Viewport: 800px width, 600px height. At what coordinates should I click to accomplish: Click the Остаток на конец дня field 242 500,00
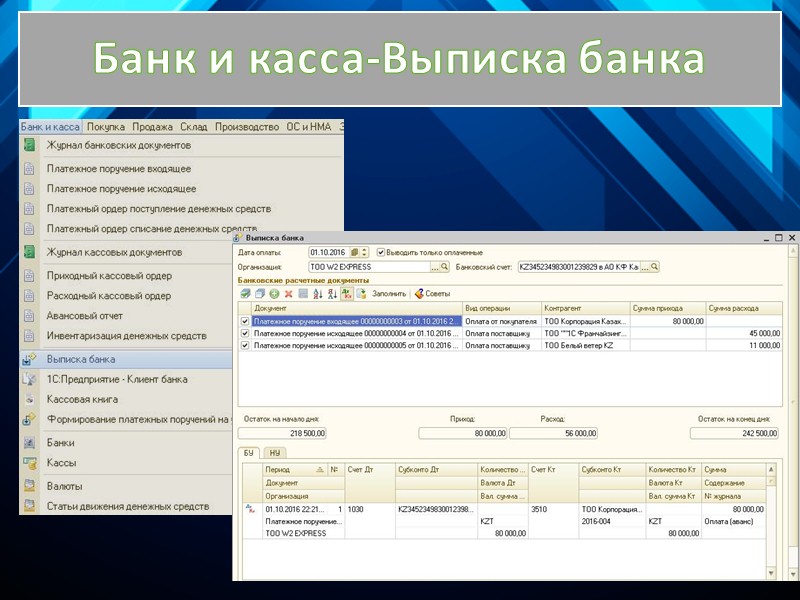pyautogui.click(x=734, y=433)
